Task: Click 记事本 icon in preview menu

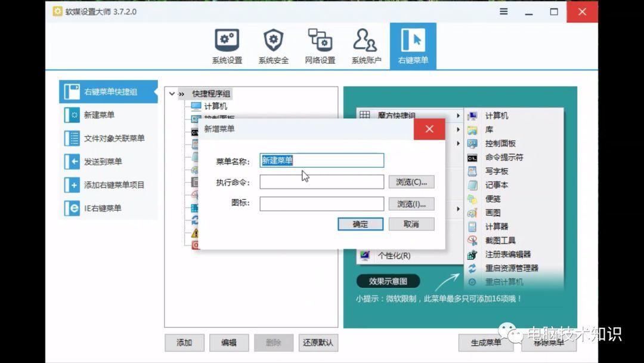Action: [x=472, y=186]
